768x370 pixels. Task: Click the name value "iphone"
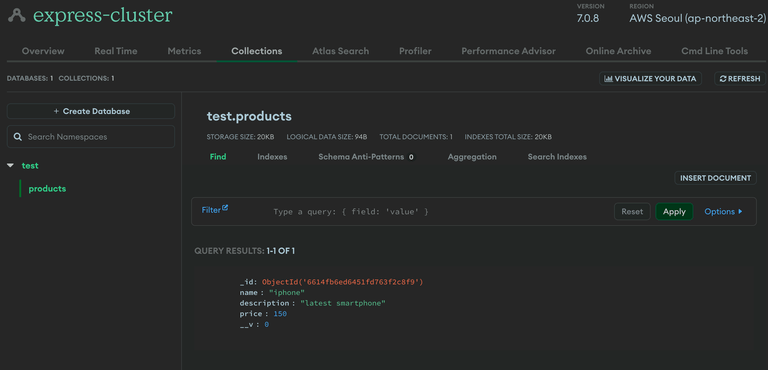pos(287,293)
